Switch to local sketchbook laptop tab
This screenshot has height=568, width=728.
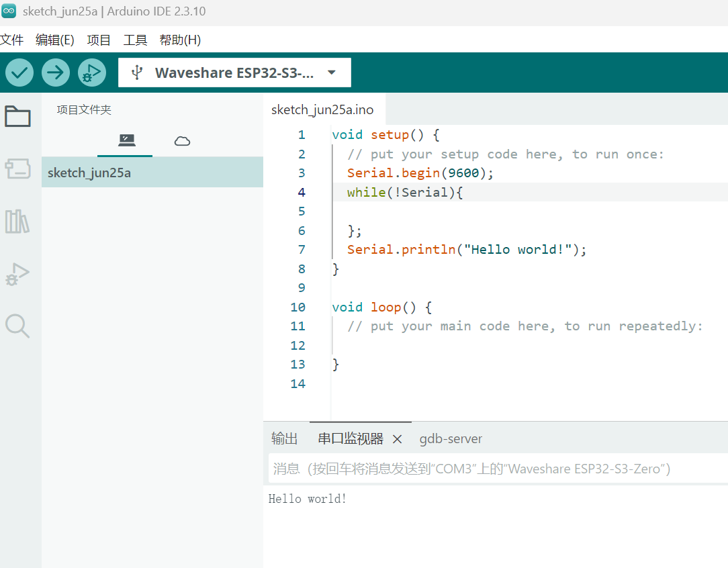(126, 140)
